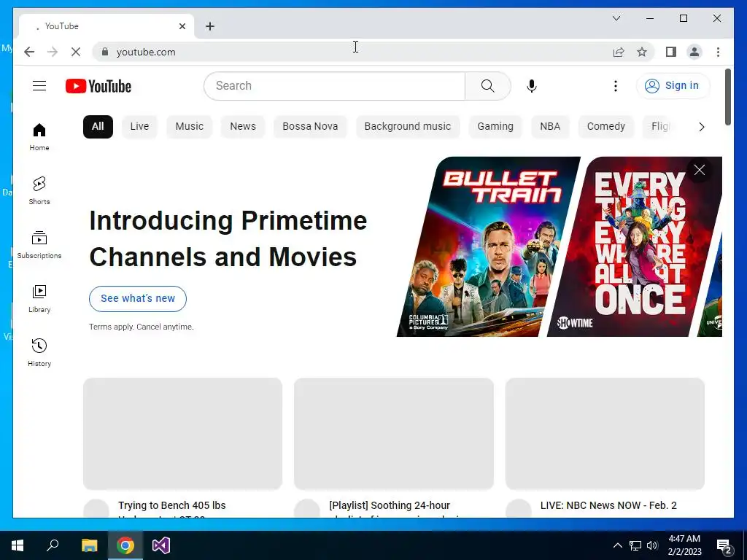Select the News filter chip
Screen dimensions: 747x560
pos(243,127)
